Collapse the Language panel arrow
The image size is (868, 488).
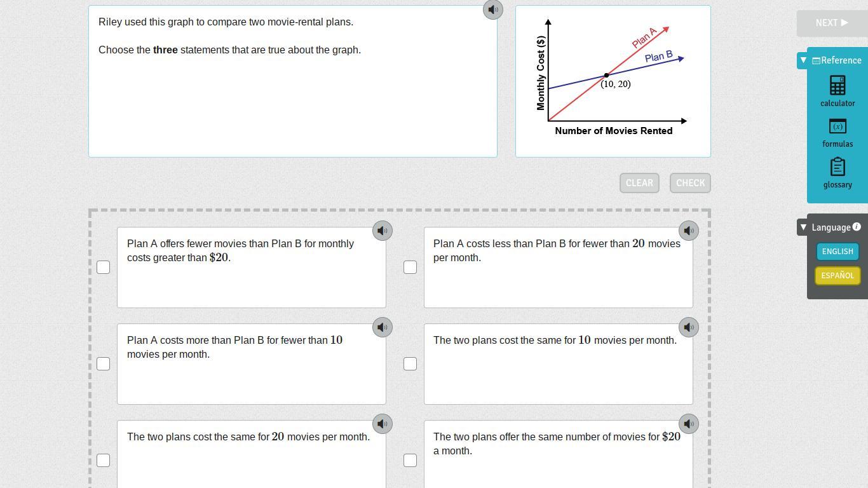(803, 227)
